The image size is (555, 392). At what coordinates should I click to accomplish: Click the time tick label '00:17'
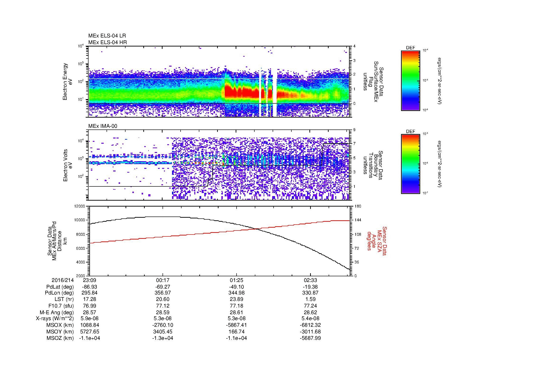point(163,280)
